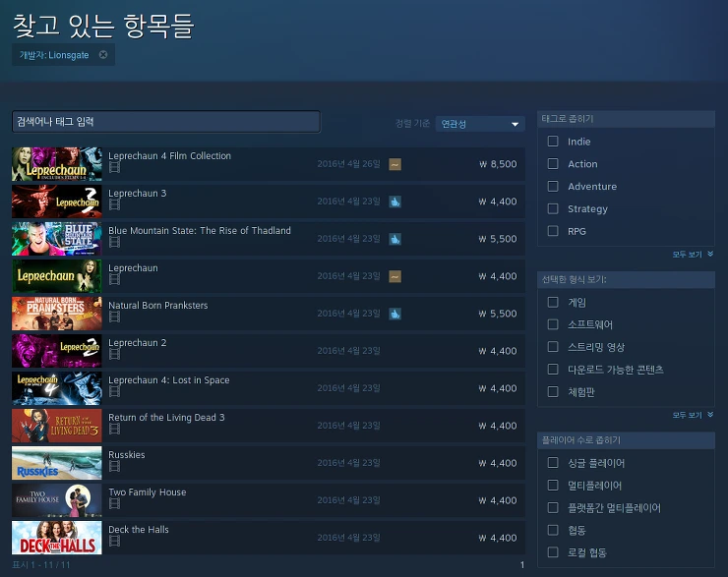Viewport: 728px width, 577px height.
Task: Click film strip icon under Leprechaun 4 Film Collection
Action: [x=114, y=167]
